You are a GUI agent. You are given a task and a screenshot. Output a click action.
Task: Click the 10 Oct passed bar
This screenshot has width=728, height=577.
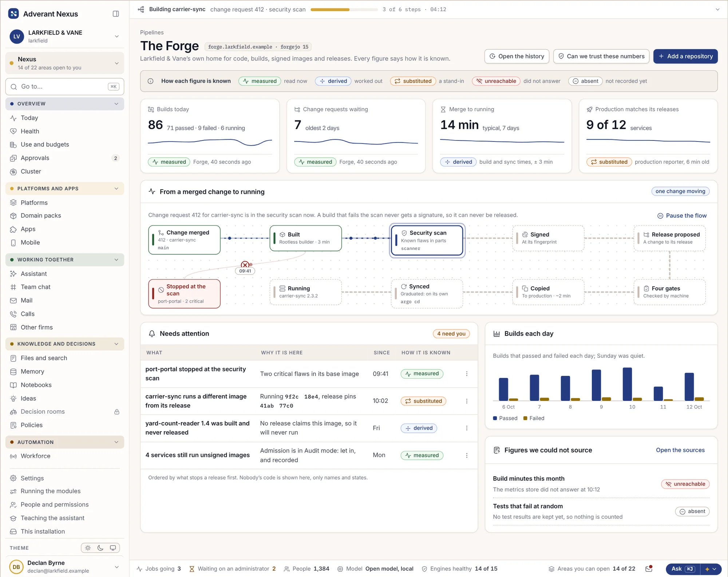(x=627, y=384)
